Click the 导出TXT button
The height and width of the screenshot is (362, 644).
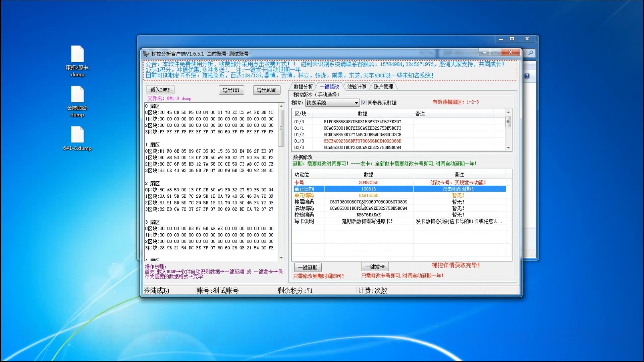click(231, 90)
